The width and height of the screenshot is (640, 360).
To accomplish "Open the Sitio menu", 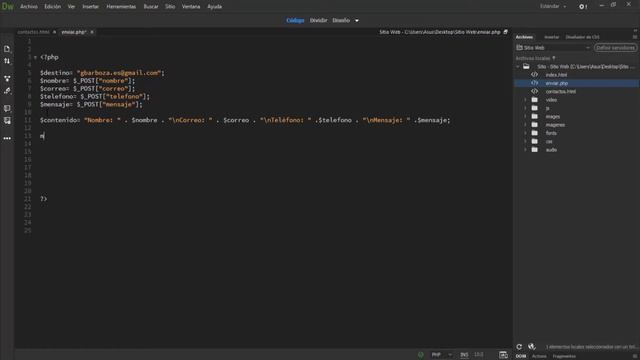I will pyautogui.click(x=170, y=7).
